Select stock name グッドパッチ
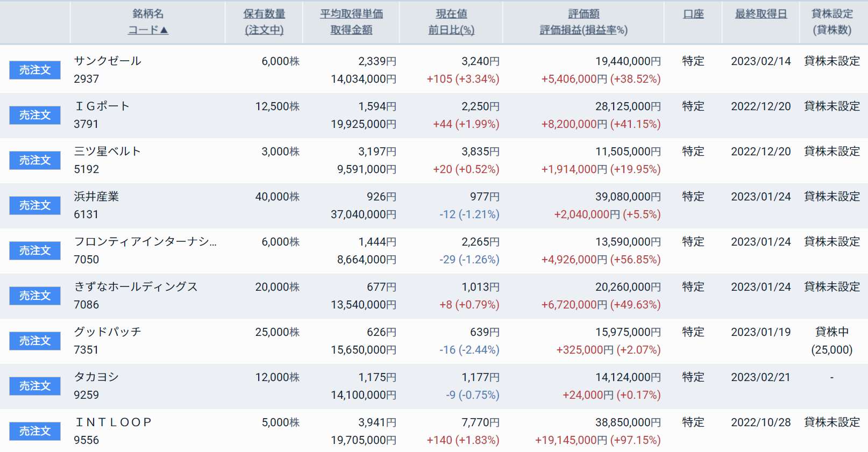Viewport: 868px width, 452px height. pos(108,332)
